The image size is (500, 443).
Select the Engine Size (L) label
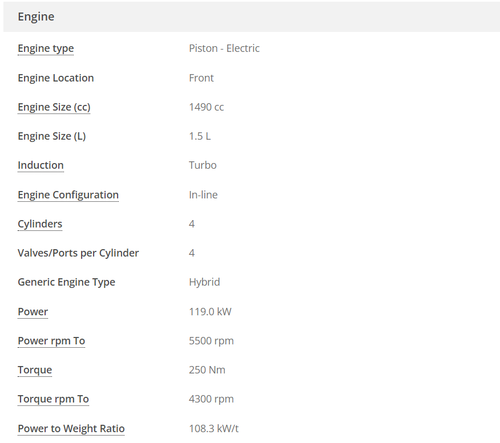click(52, 136)
